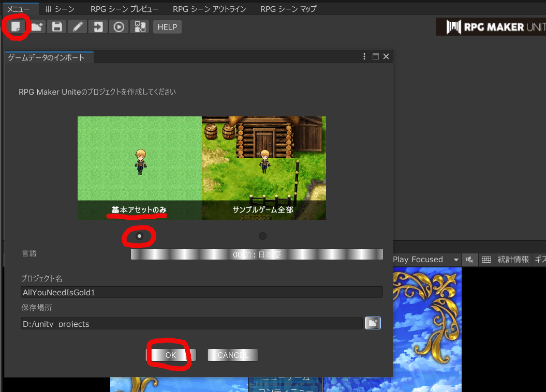
Task: Click the CANCEL button
Action: (233, 355)
